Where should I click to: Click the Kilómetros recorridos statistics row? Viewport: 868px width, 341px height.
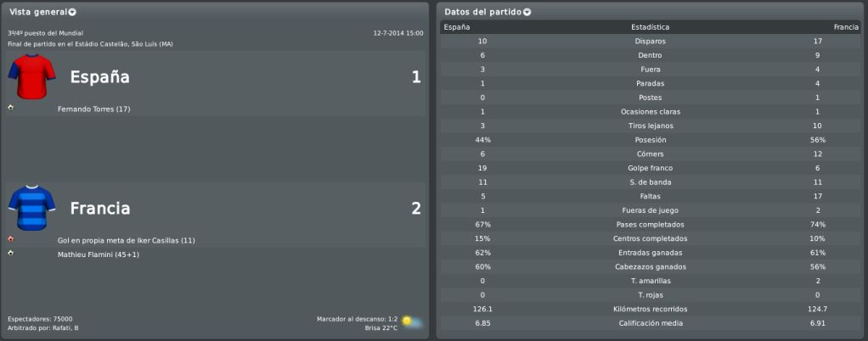coord(651,309)
